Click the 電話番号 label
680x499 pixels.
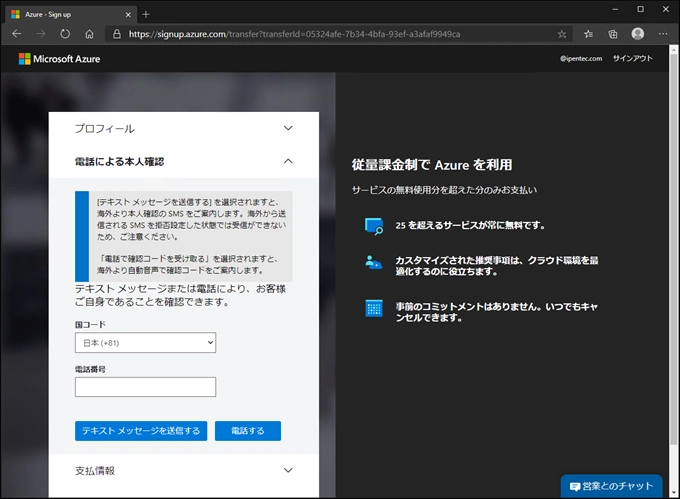pyautogui.click(x=90, y=369)
